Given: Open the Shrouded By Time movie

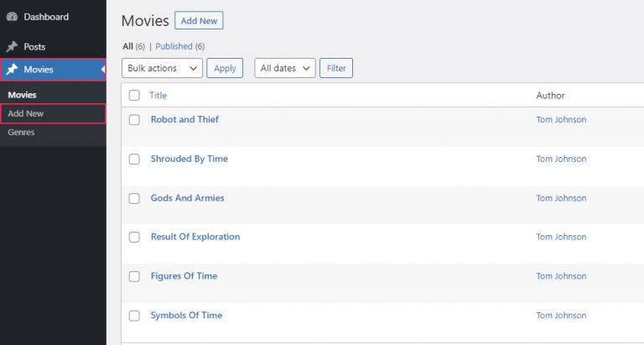Looking at the screenshot, I should pos(189,159).
